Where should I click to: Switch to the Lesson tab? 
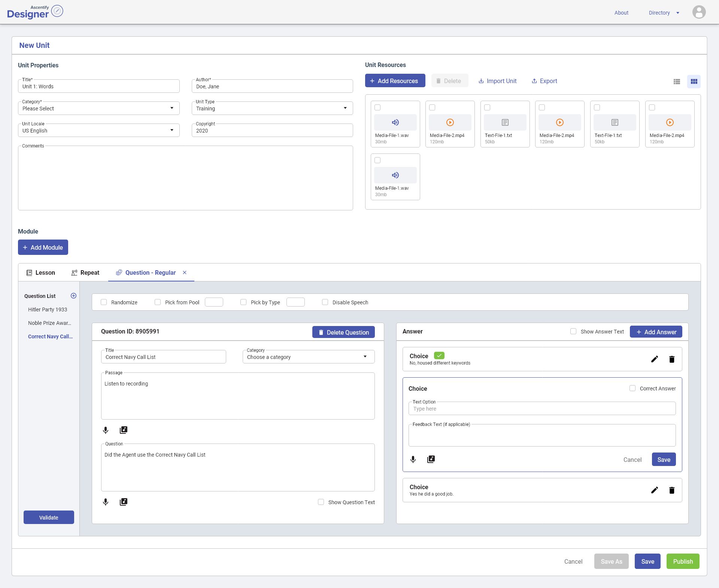[x=40, y=272]
